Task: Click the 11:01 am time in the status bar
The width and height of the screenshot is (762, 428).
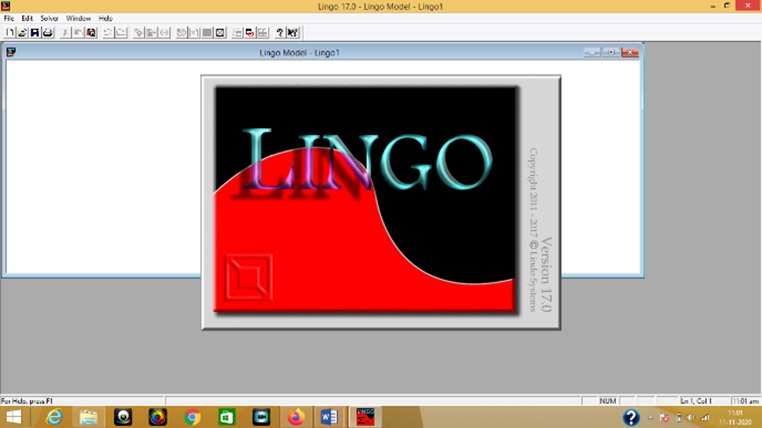Action: pyautogui.click(x=745, y=401)
